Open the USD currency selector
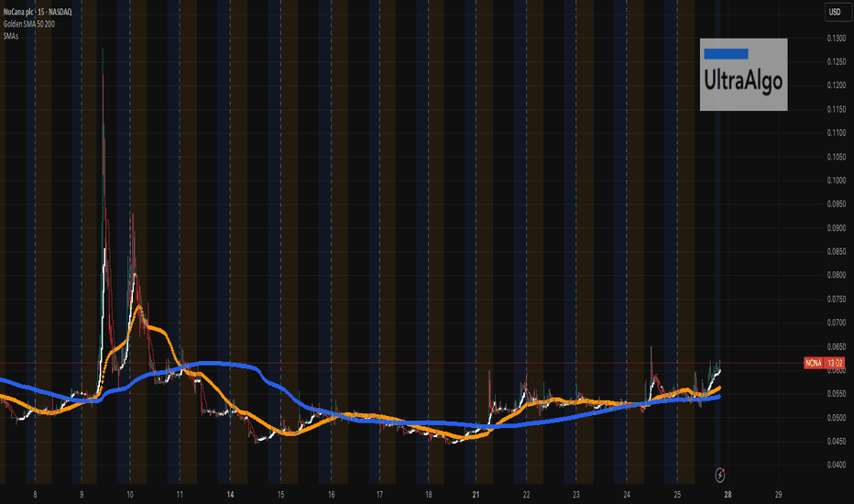 coord(837,12)
